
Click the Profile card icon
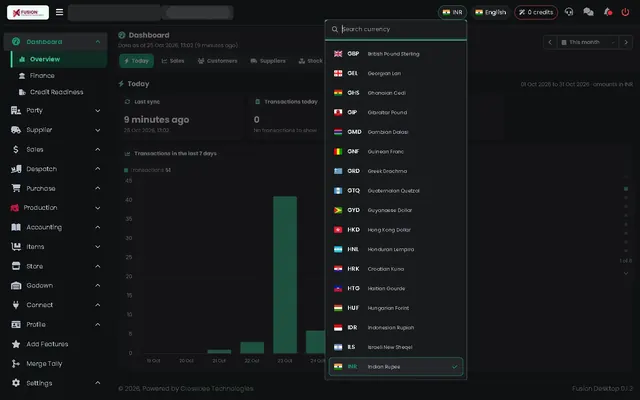pyautogui.click(x=16, y=324)
